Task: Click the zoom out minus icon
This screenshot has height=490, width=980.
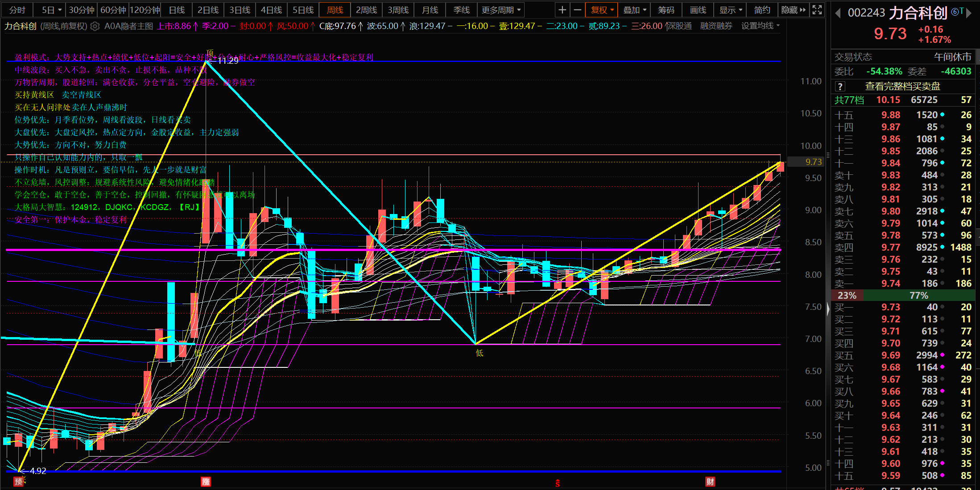Action: click(577, 10)
